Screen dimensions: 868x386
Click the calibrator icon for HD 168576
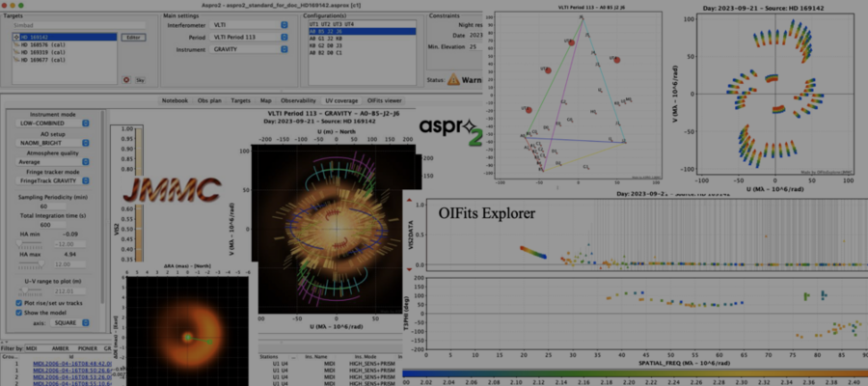(x=16, y=44)
